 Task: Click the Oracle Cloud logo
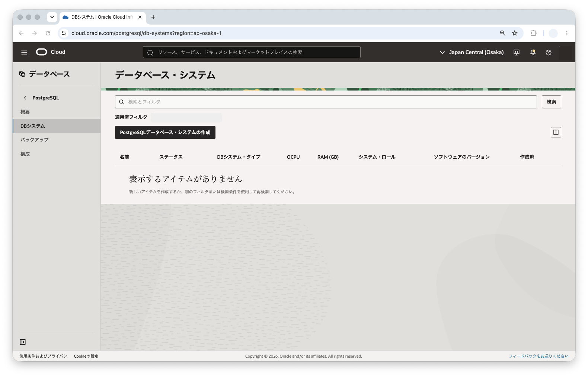click(51, 52)
